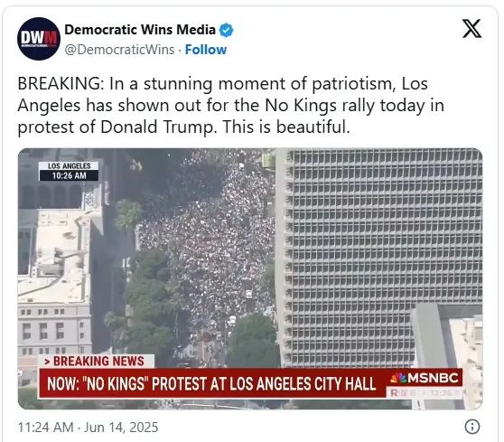Click the word BREAKING in the tweet text
The image size is (504, 442).
pos(59,84)
